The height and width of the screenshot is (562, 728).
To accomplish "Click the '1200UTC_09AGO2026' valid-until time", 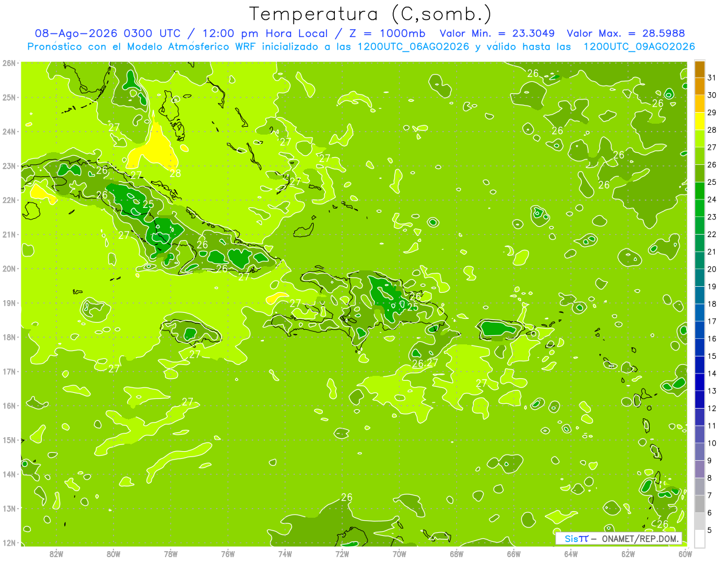I will coord(639,47).
